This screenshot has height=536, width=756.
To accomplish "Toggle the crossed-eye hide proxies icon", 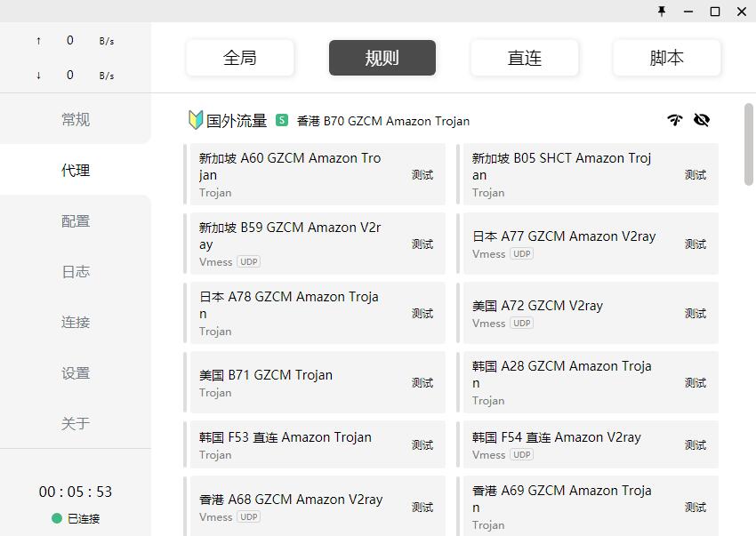I will click(x=702, y=120).
